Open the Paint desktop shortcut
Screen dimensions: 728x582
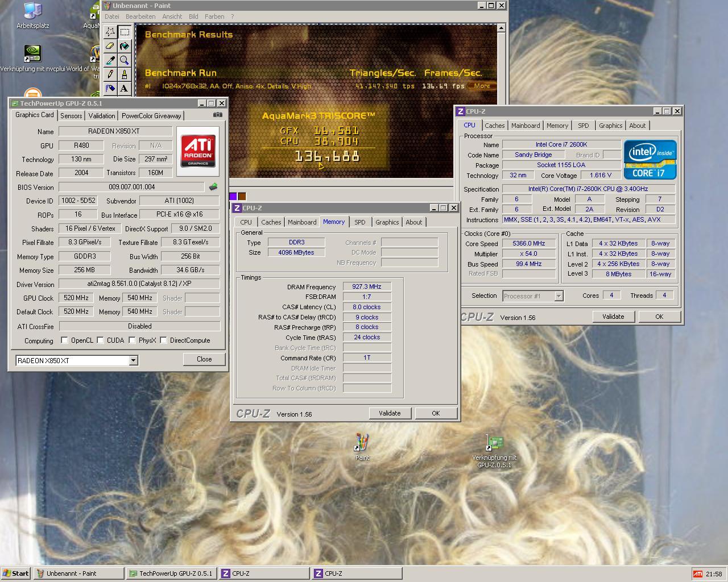(362, 447)
